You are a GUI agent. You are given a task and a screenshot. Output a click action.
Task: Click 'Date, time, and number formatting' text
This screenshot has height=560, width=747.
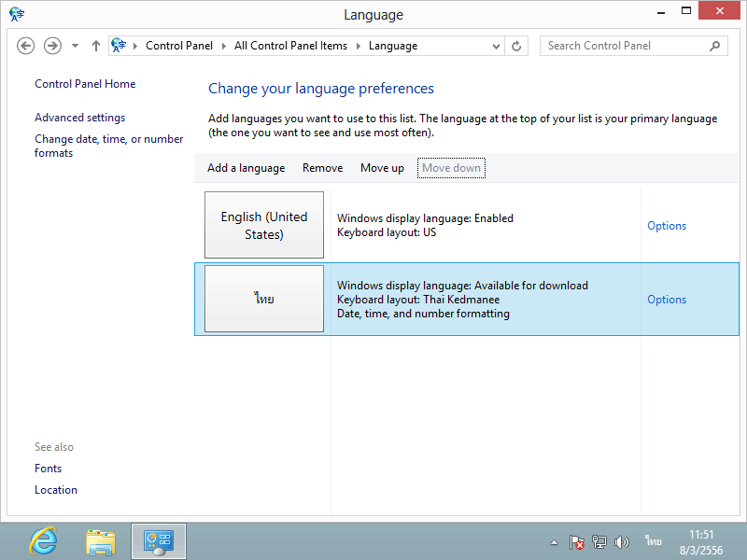point(423,314)
